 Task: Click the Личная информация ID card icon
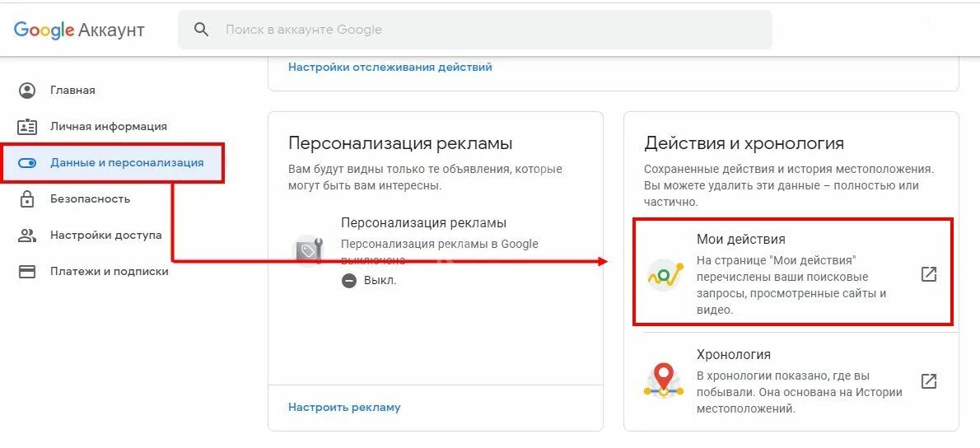click(x=27, y=127)
